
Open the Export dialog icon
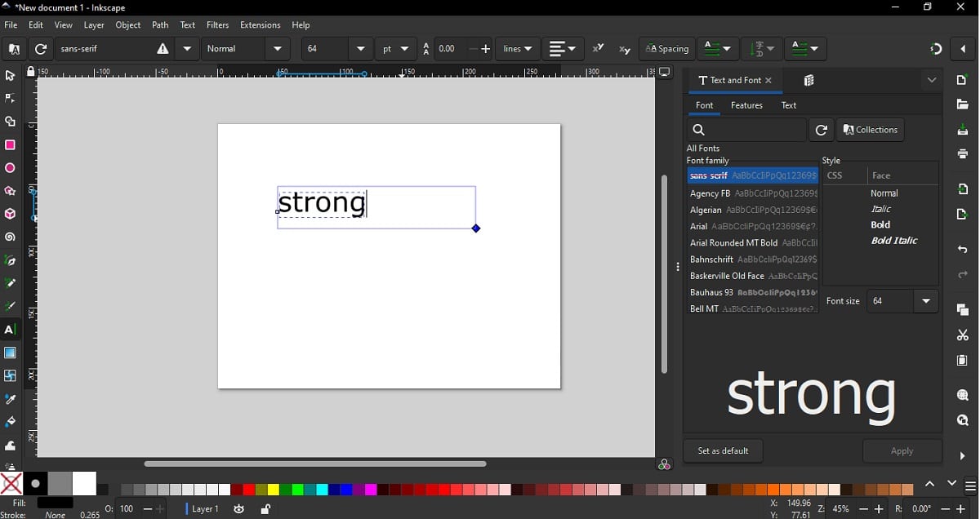(962, 215)
